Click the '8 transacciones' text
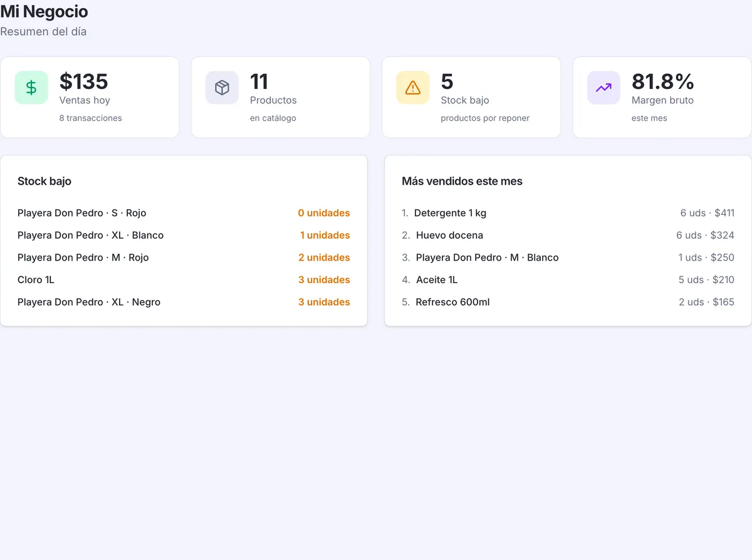752x560 pixels. click(x=91, y=118)
